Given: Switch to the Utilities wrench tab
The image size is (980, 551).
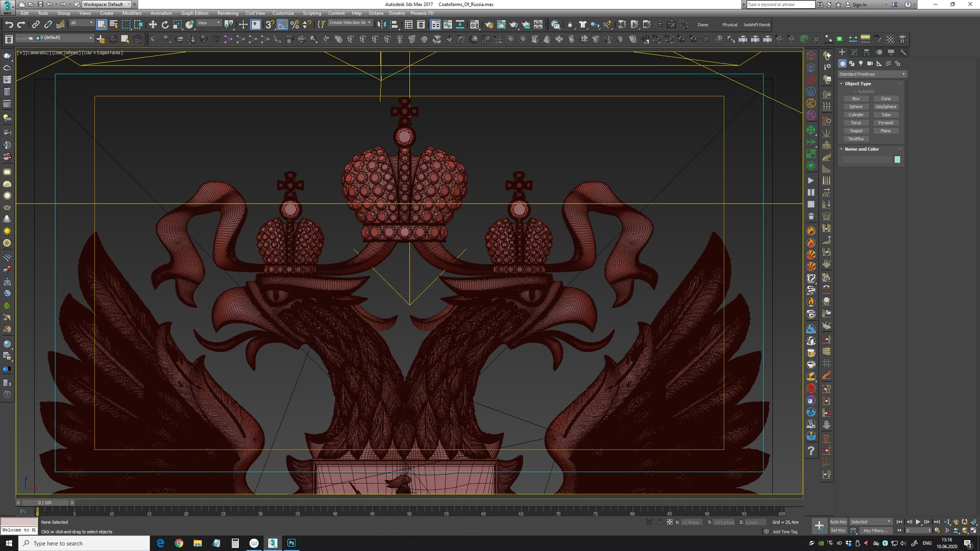Looking at the screenshot, I should 903,52.
